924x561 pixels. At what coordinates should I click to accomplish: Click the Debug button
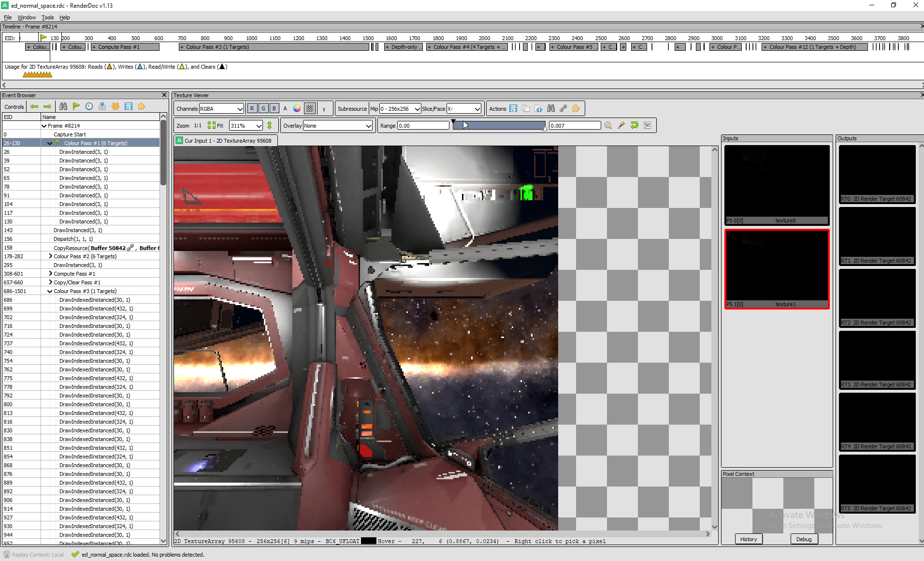[x=804, y=539]
